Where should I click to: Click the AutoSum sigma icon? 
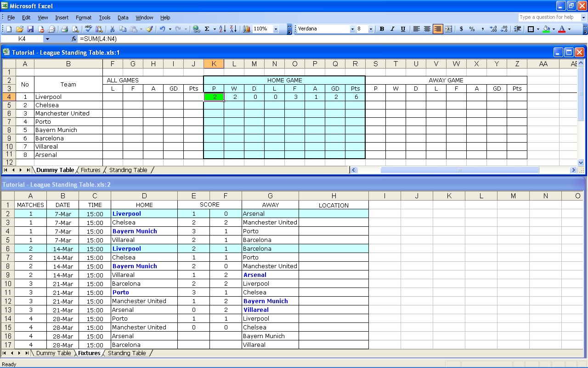[x=207, y=29]
